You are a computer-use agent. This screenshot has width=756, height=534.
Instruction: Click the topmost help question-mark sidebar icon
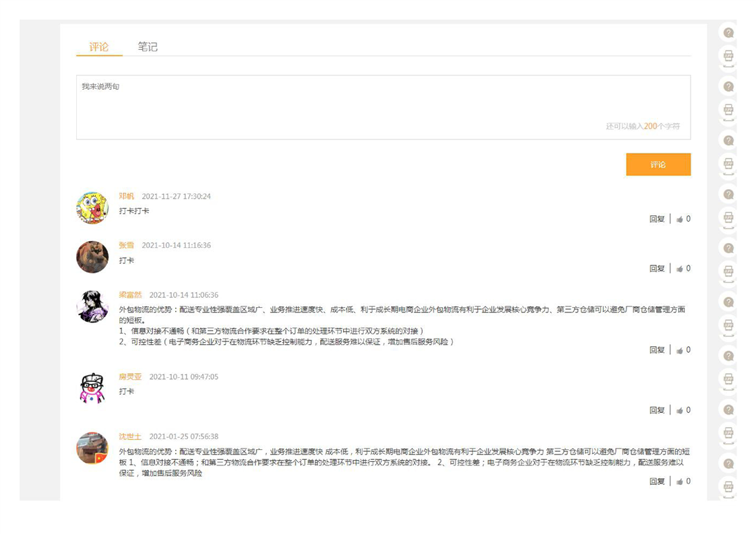(x=728, y=32)
